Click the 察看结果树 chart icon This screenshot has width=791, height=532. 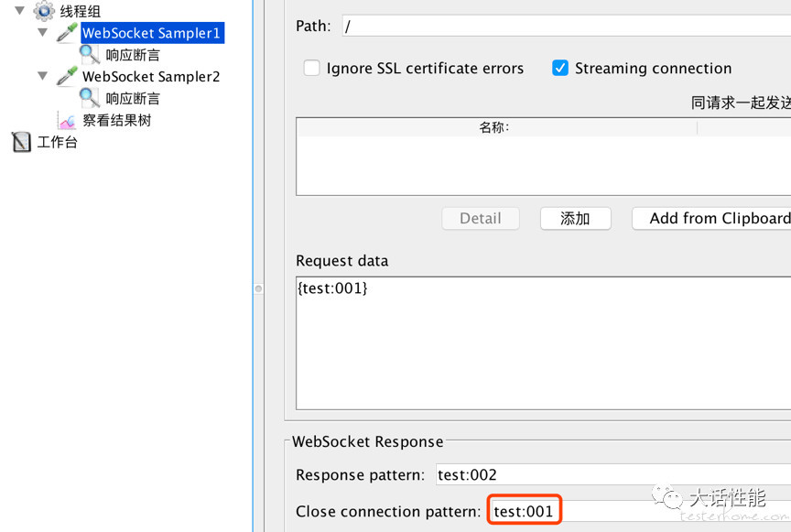coord(67,120)
